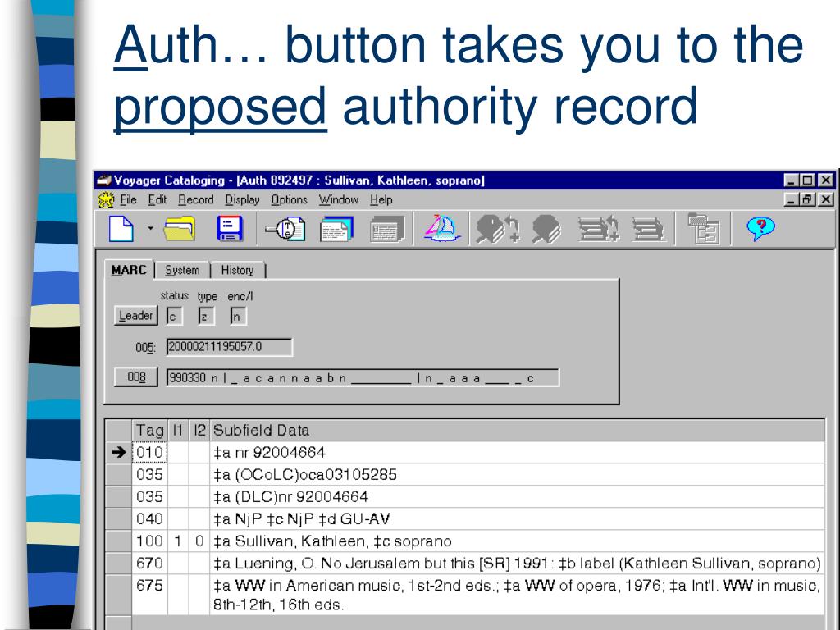The height and width of the screenshot is (630, 840).
Task: Click the (OCoLC)oca03105285 subfield row
Action: point(517,475)
